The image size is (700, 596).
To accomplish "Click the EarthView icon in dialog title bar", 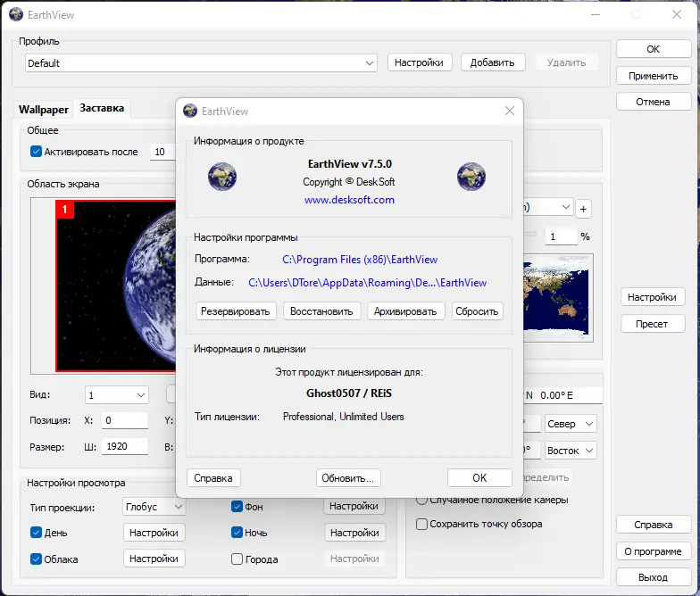I will (190, 112).
